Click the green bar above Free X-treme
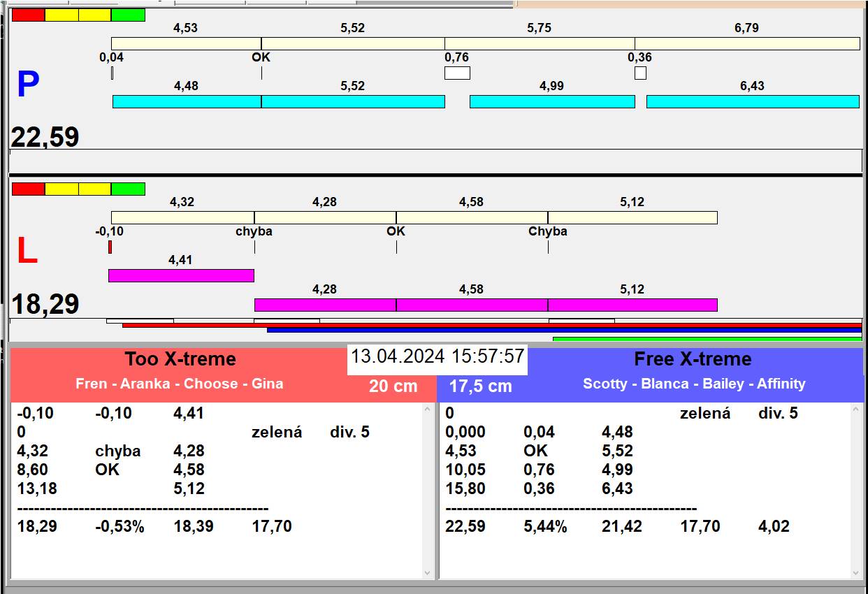 coord(707,339)
